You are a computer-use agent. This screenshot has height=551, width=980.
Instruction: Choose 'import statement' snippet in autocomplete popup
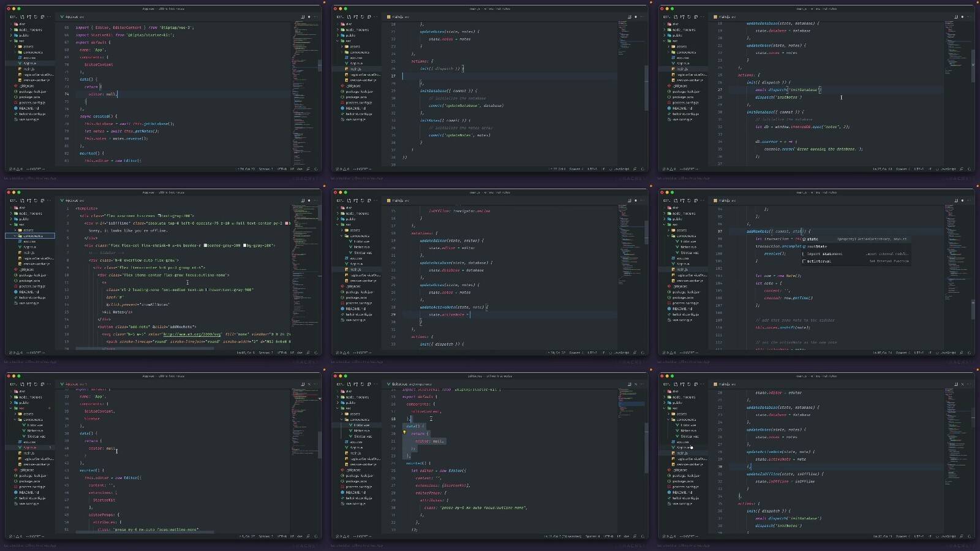[856, 254]
